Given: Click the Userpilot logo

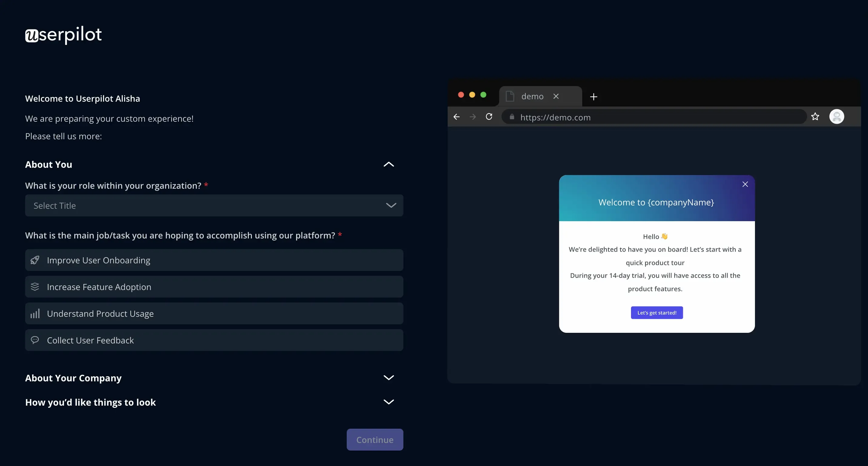Looking at the screenshot, I should (63, 35).
